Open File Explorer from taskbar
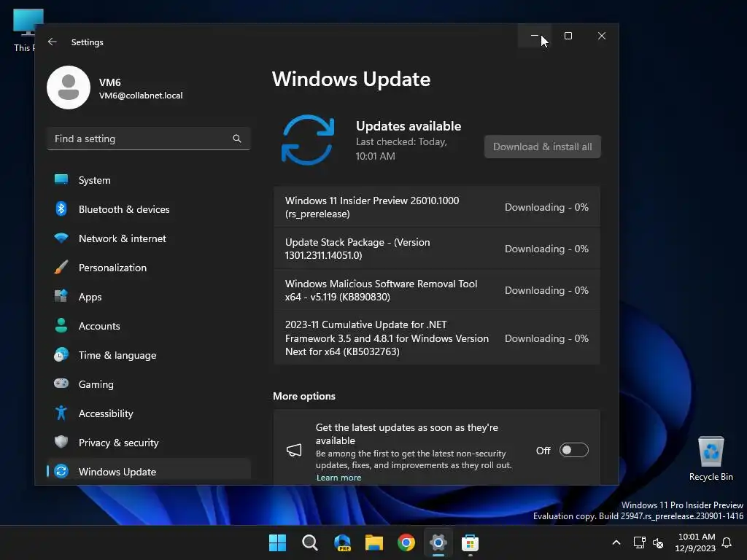 374,542
